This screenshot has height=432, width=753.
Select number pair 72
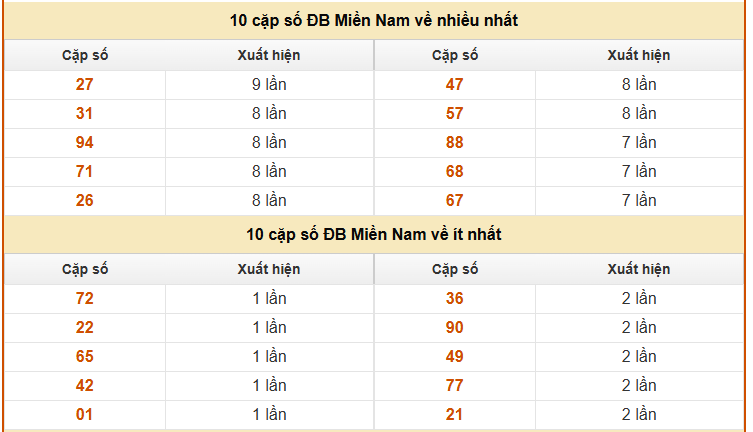click(84, 299)
